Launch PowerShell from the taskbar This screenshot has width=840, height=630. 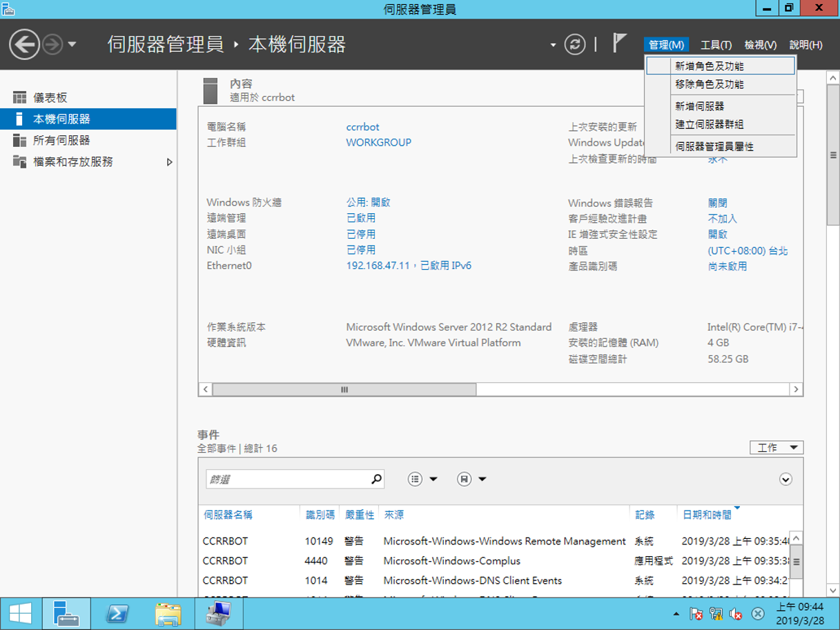tap(117, 613)
